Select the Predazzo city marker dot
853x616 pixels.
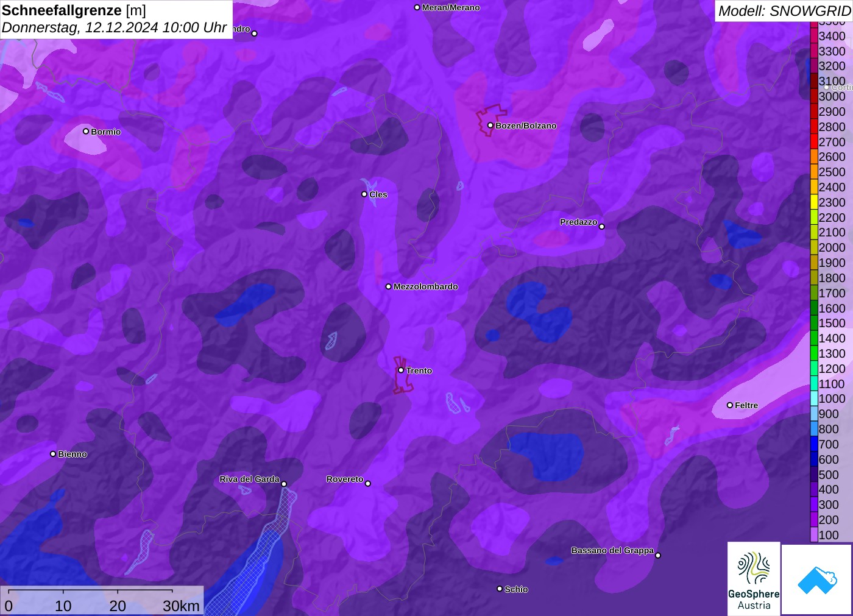click(602, 226)
